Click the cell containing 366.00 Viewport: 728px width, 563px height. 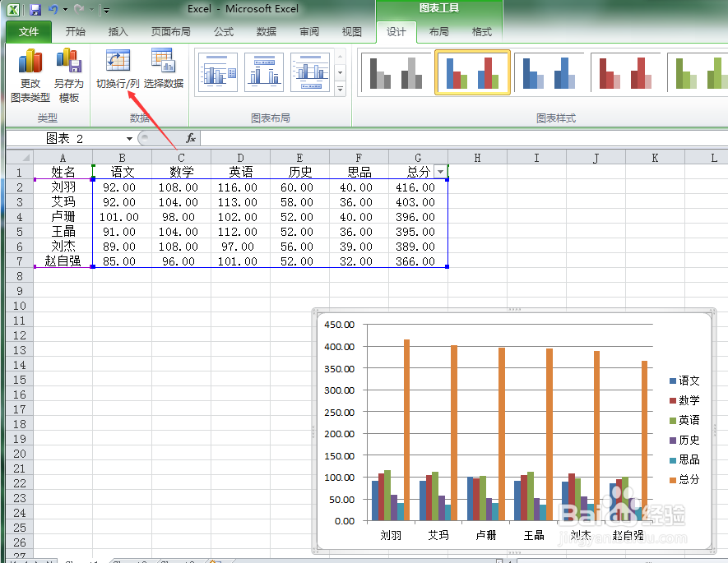tap(418, 261)
